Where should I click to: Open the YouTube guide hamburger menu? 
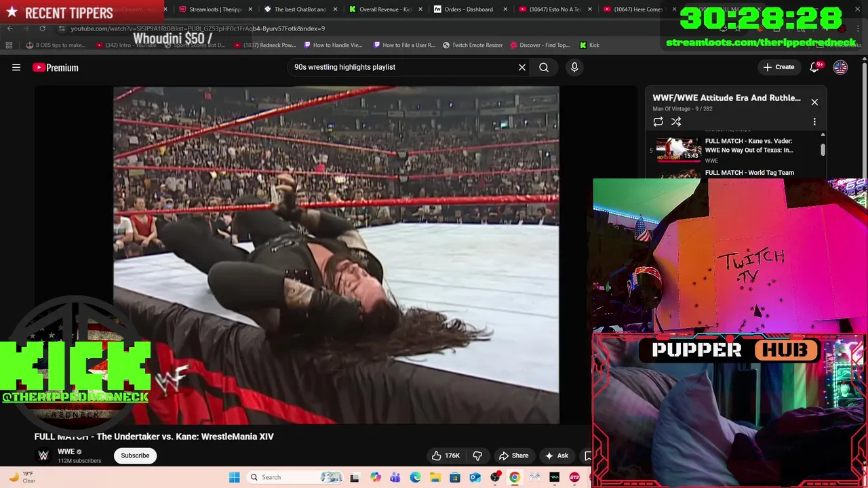tap(16, 67)
